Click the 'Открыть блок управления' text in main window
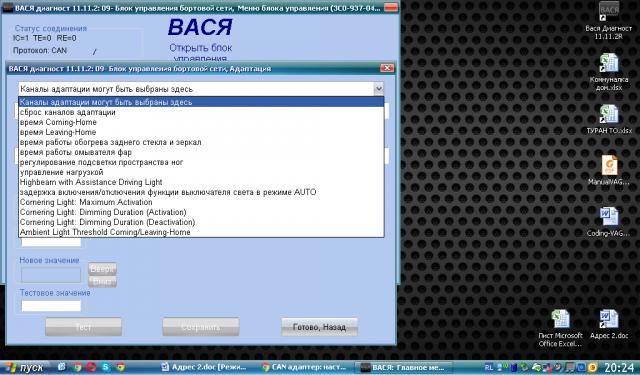Image resolution: width=640 pixels, height=375 pixels. tap(200, 53)
